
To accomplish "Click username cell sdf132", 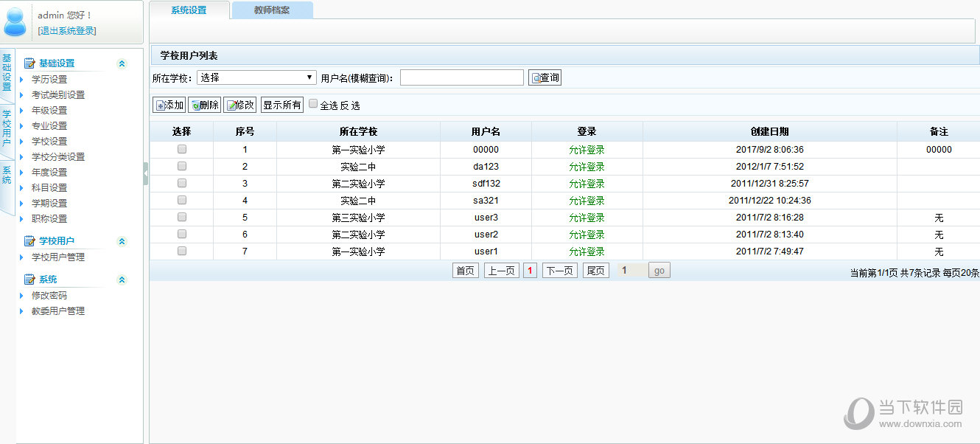I will (486, 184).
